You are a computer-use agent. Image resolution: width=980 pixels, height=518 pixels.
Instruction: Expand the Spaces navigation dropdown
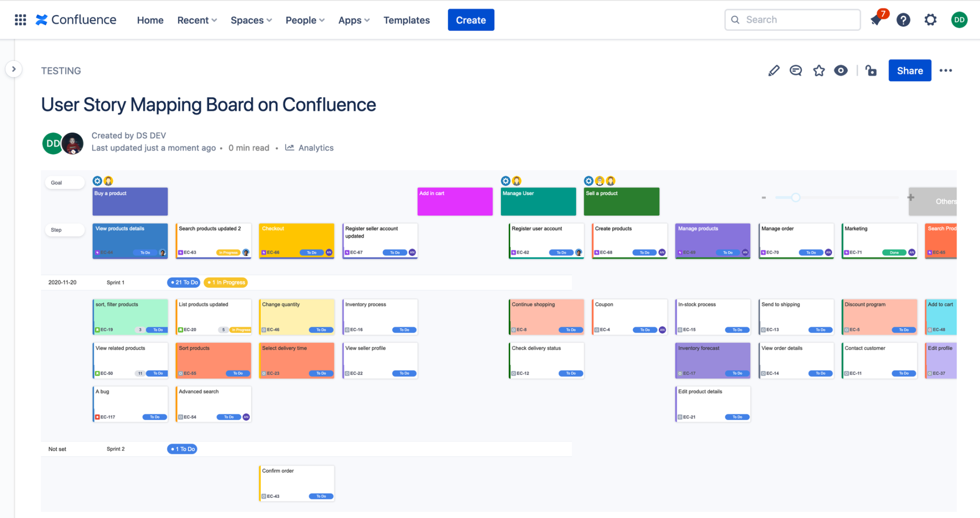(251, 20)
